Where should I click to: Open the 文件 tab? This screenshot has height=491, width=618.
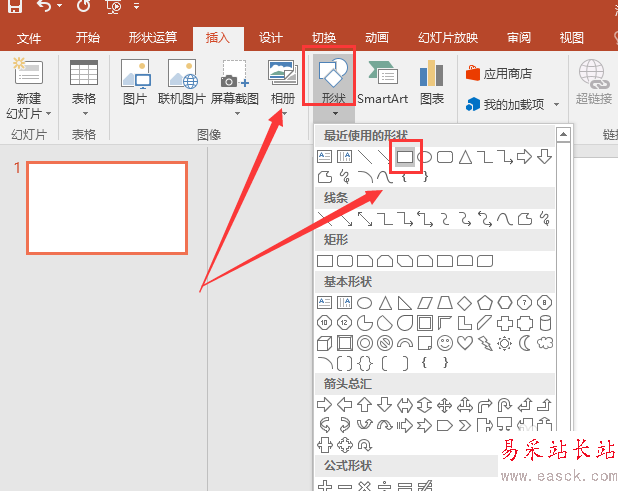pyautogui.click(x=29, y=38)
